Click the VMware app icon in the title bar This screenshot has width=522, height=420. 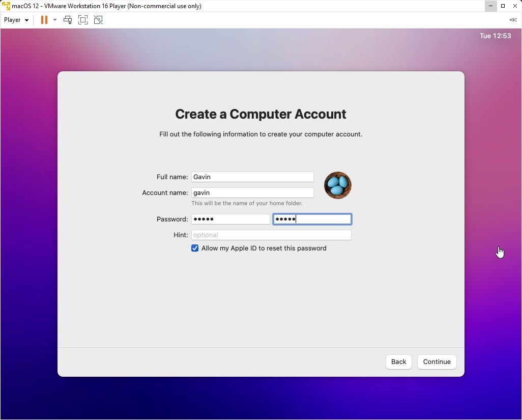6,6
